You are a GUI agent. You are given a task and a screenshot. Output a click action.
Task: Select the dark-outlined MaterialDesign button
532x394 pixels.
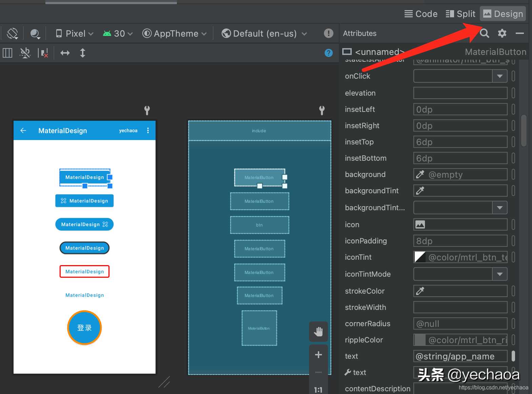coord(84,248)
